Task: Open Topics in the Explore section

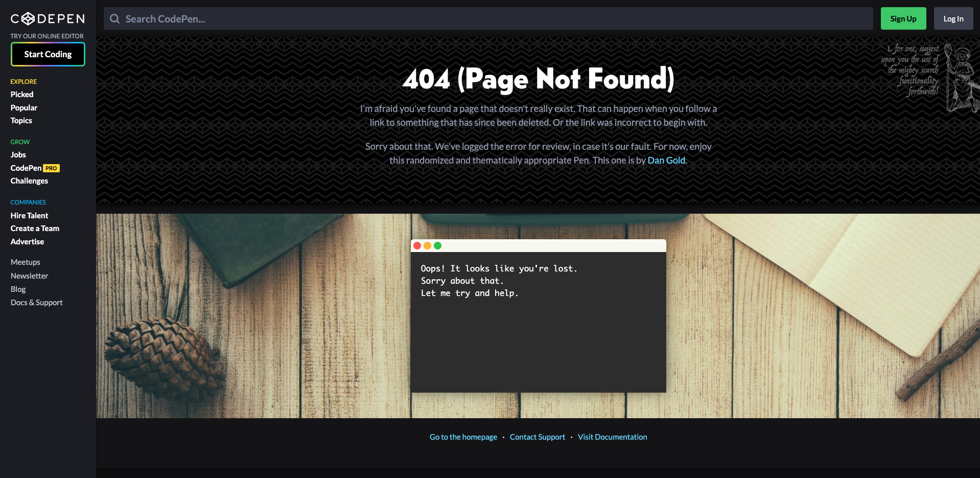Action: point(21,120)
